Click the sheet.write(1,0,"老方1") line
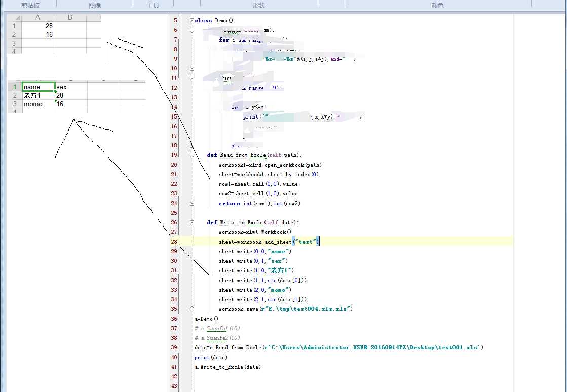This screenshot has width=567, height=392. tap(256, 270)
